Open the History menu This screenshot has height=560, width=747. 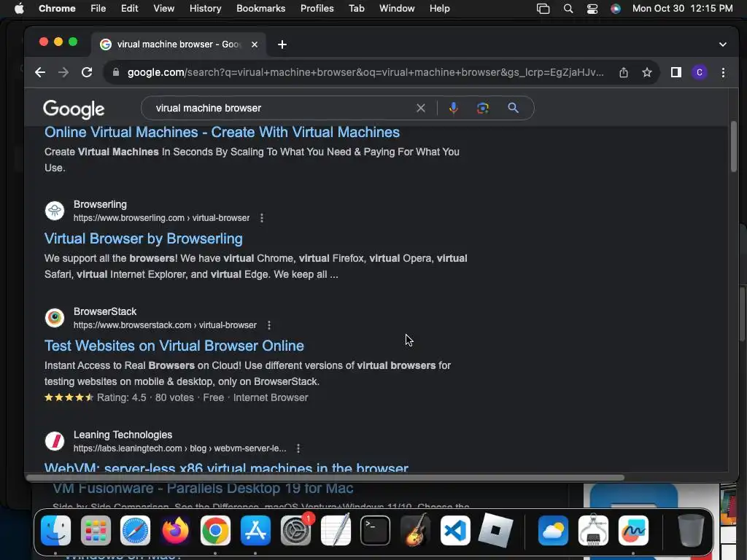click(x=205, y=9)
